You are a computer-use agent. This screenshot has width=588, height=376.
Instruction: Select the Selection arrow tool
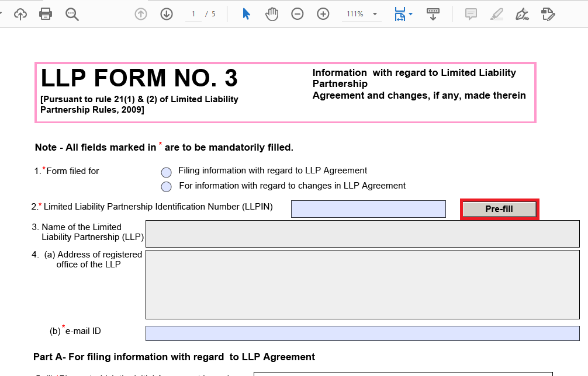[x=246, y=13]
